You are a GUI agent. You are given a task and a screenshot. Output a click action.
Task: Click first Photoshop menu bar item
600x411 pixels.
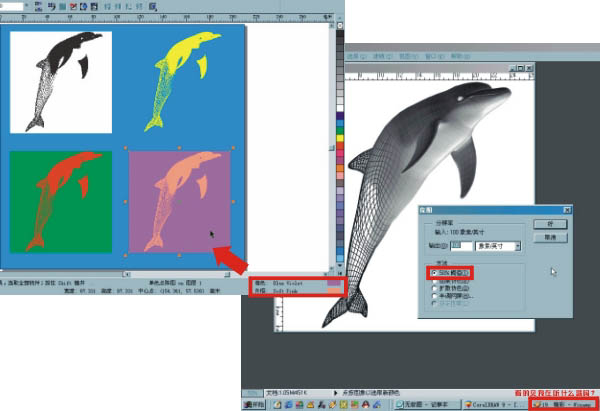coord(356,56)
